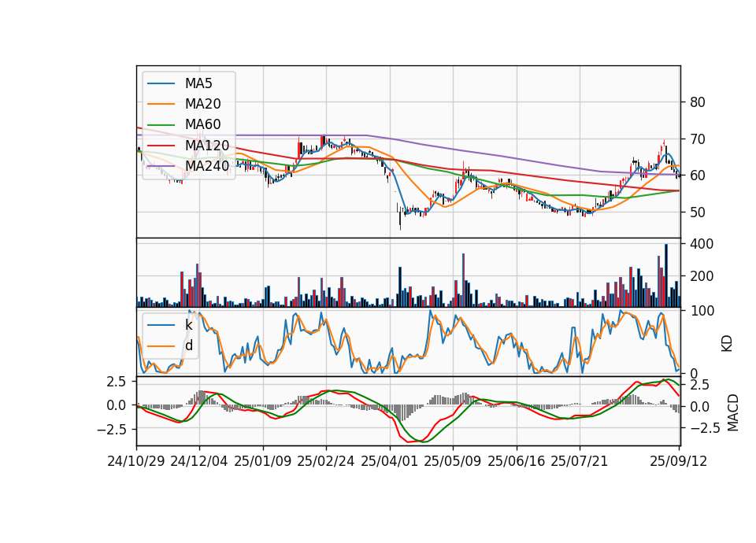Click the MA120 legend label
Screen dimensions: 756x543
click(x=207, y=145)
